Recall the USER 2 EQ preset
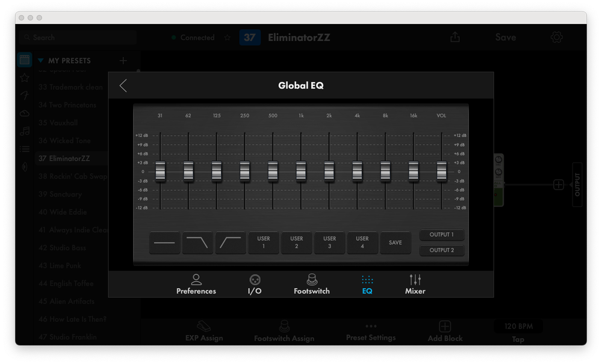 (296, 242)
